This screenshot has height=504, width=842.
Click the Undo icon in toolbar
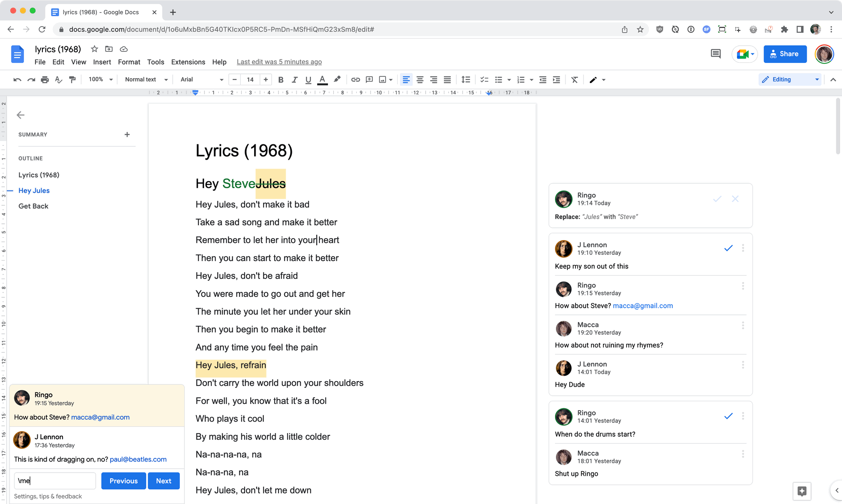point(17,80)
